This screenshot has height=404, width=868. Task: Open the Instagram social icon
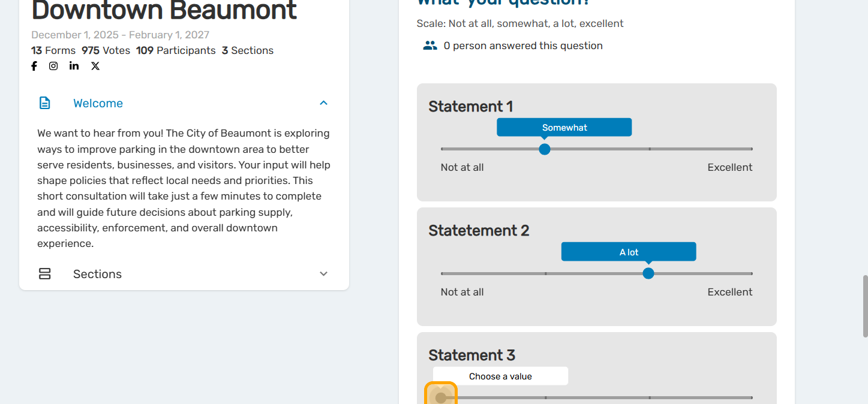pyautogui.click(x=53, y=66)
